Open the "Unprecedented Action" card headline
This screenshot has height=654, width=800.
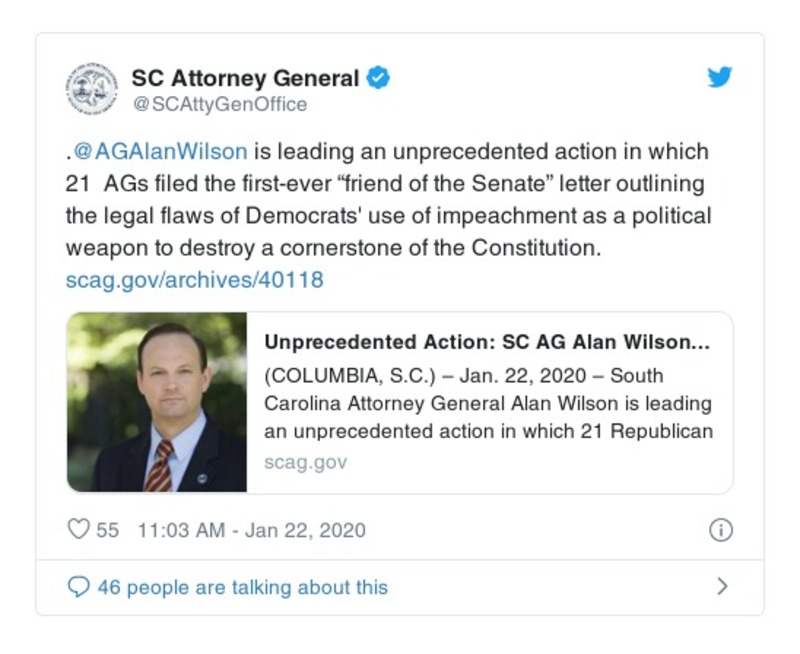coord(487,342)
